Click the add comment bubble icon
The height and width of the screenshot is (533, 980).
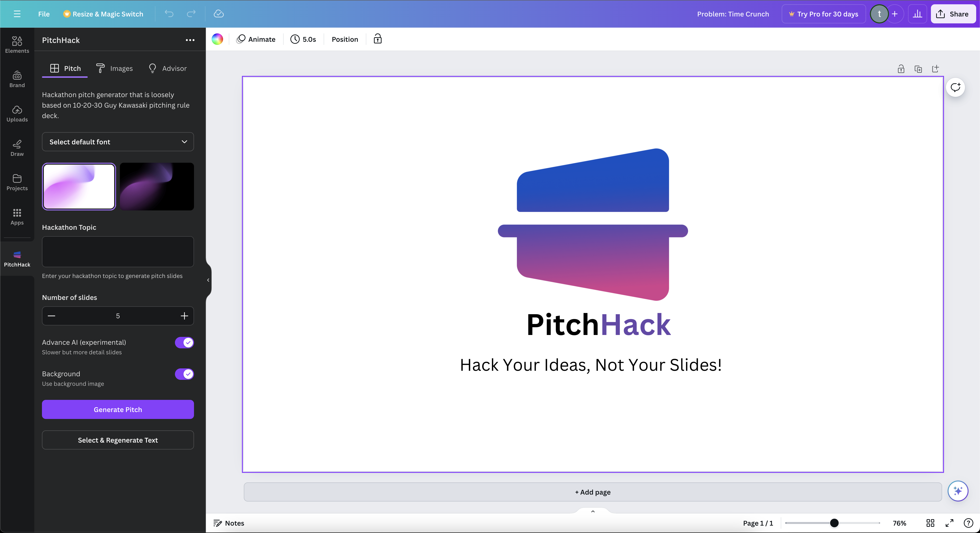coord(955,88)
